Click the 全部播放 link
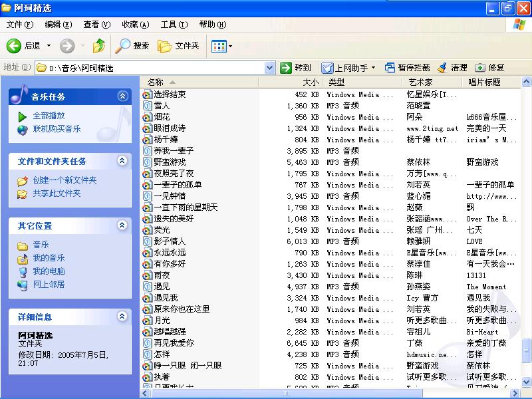This screenshot has height=399, width=532. pyautogui.click(x=49, y=116)
